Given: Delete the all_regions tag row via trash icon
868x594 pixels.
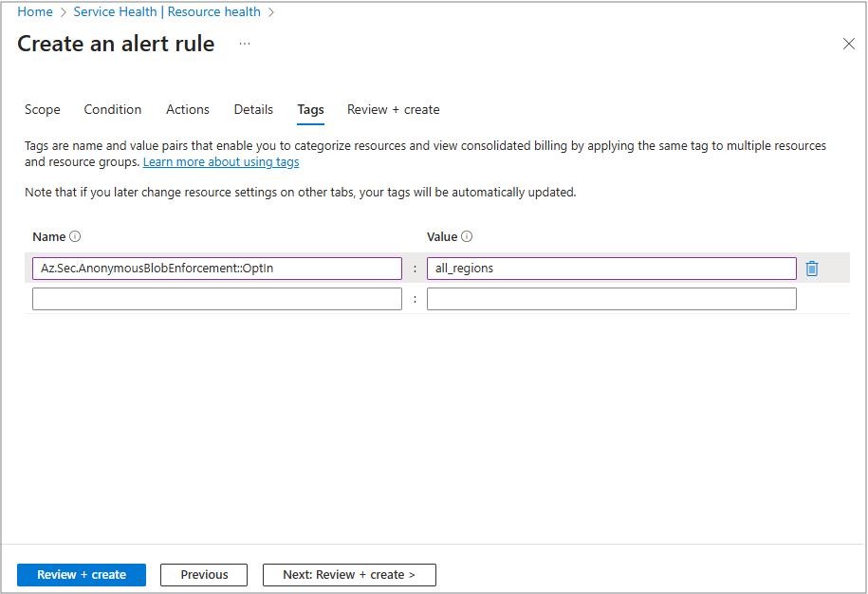Looking at the screenshot, I should click(811, 269).
